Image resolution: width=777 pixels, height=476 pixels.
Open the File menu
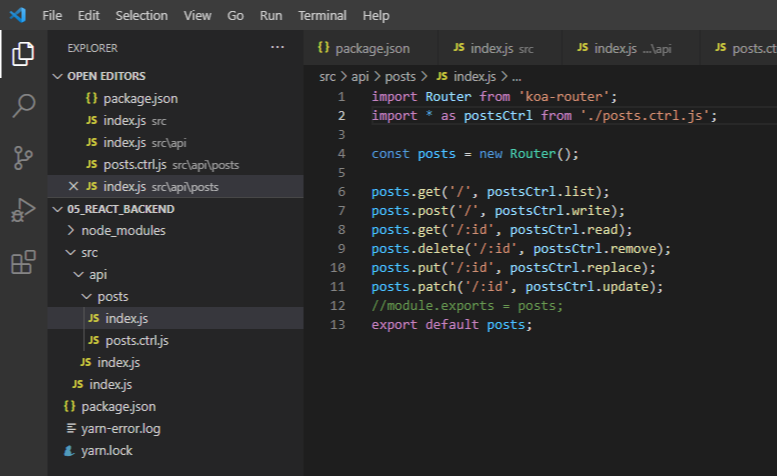[52, 15]
